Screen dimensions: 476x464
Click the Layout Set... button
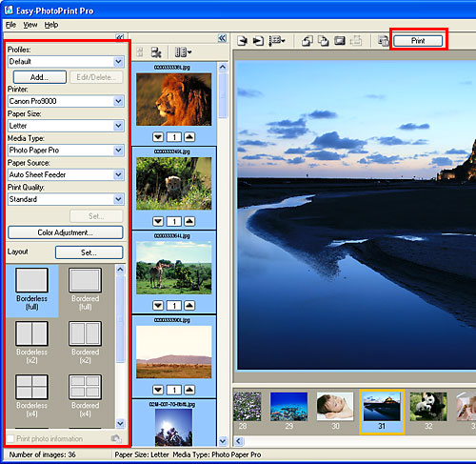click(x=89, y=252)
